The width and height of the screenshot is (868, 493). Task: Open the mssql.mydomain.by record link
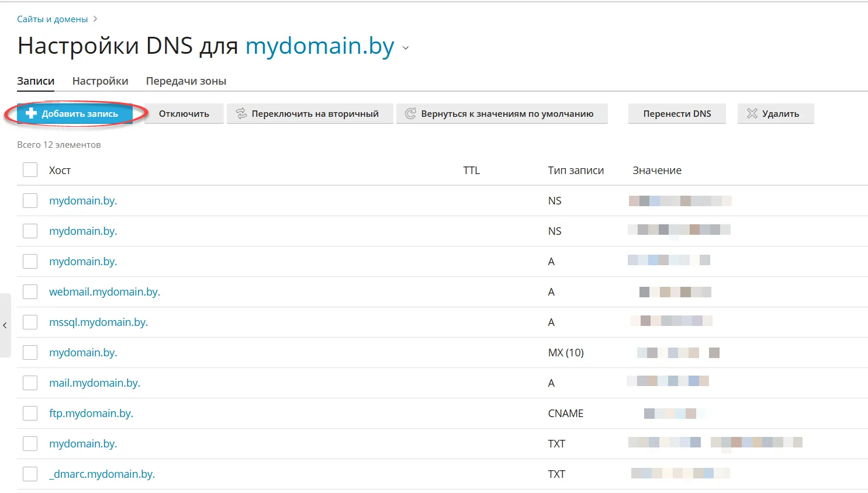(98, 322)
